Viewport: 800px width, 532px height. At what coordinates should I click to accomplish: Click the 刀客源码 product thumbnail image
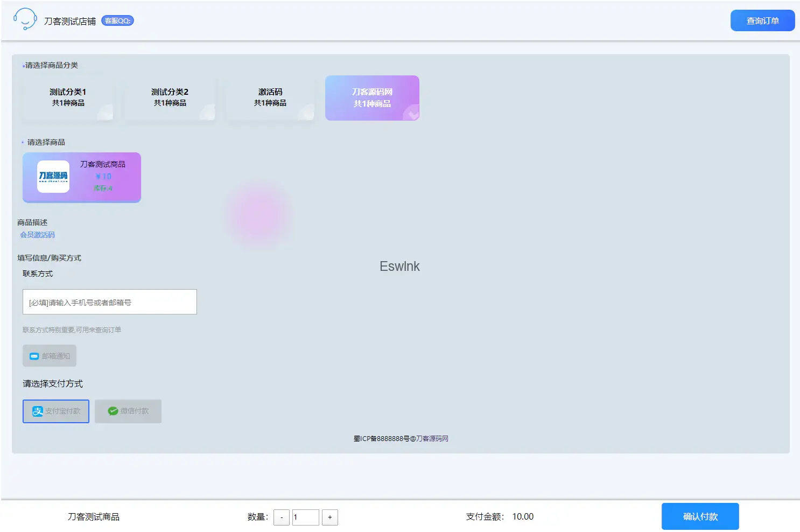point(53,177)
